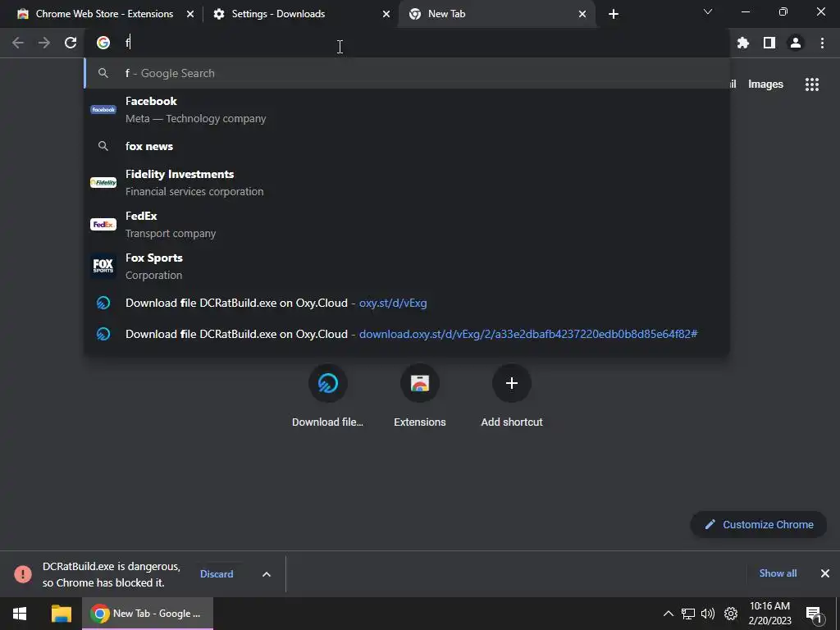
Task: Show hidden system tray icons
Action: 668,614
